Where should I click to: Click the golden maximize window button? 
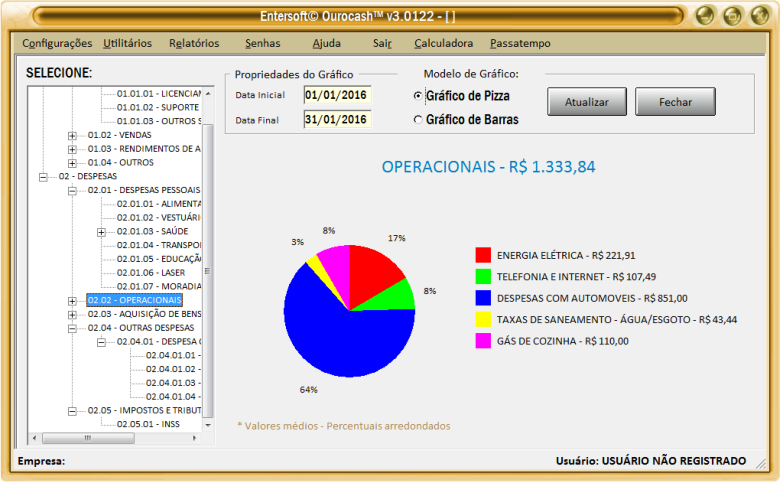[732, 15]
